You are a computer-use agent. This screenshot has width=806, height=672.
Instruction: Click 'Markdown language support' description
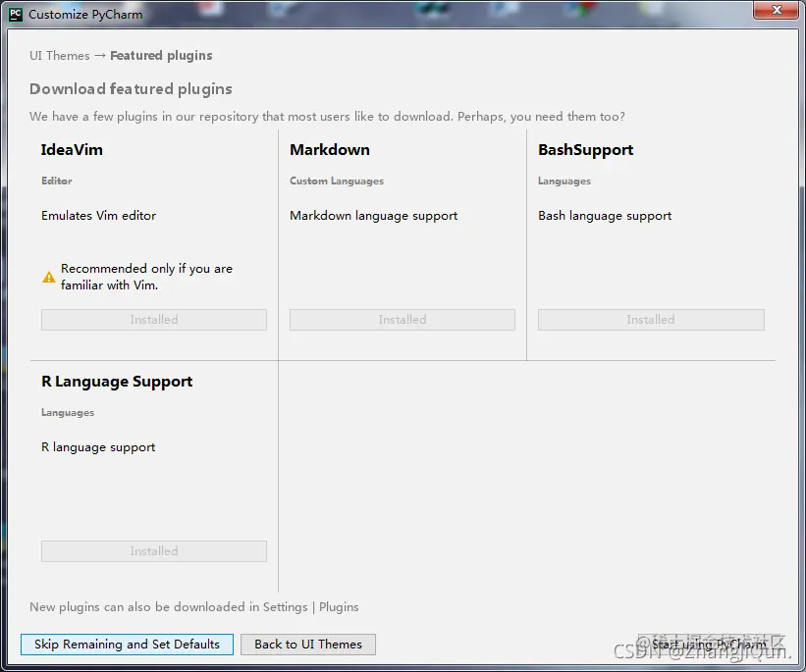pos(374,216)
